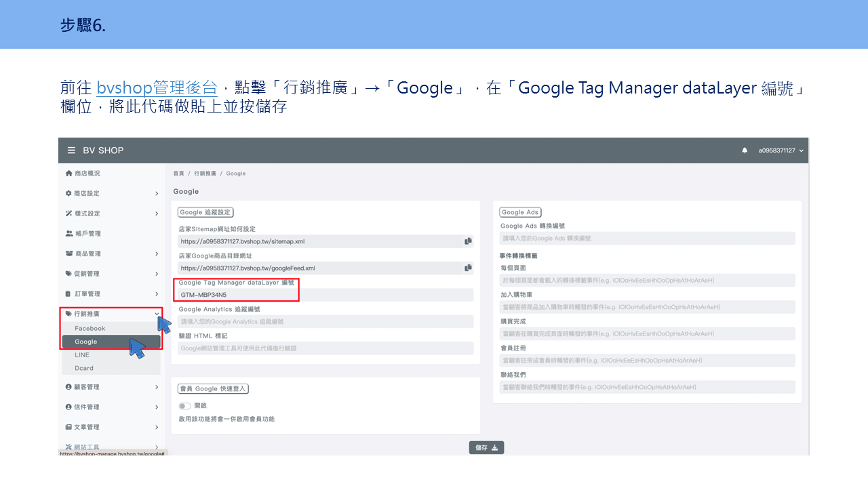
Task: Focus the 驗證 HTML 標記 field
Action: (x=326, y=348)
